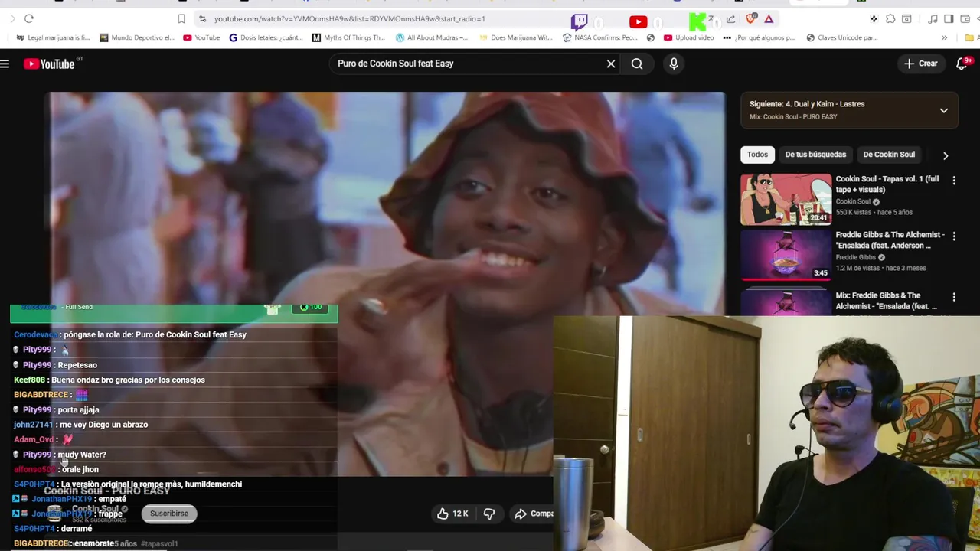The width and height of the screenshot is (980, 551).
Task: Open options for Freddie Gibbs Ensalada video
Action: click(954, 236)
